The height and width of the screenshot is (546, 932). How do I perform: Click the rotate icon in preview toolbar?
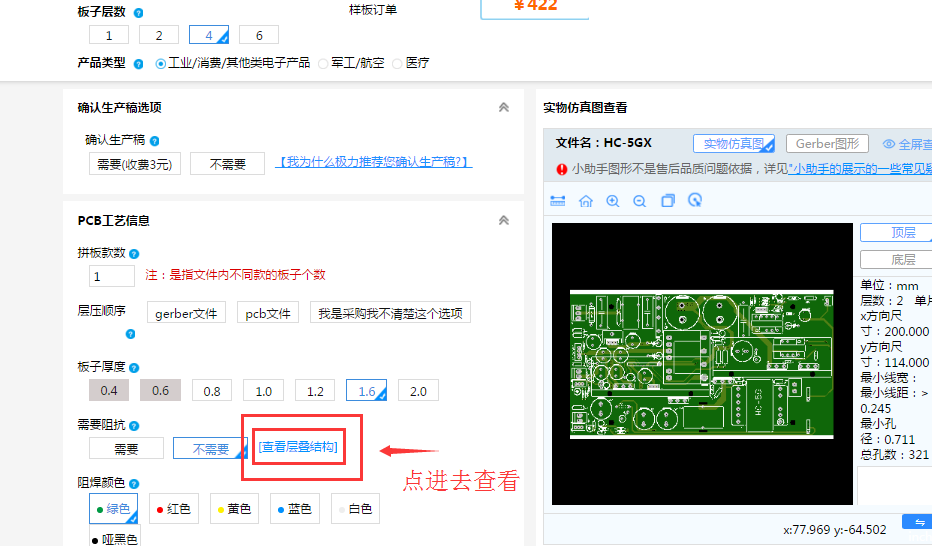tap(695, 201)
